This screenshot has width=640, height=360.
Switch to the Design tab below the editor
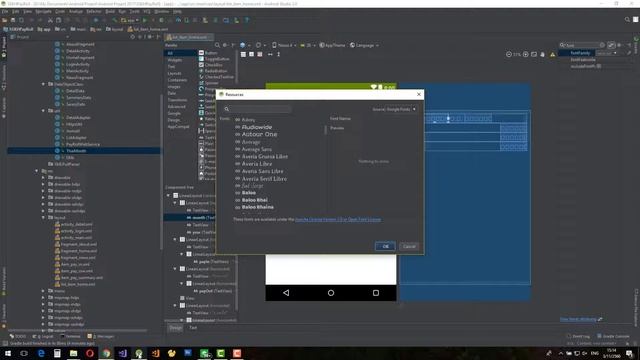point(176,327)
